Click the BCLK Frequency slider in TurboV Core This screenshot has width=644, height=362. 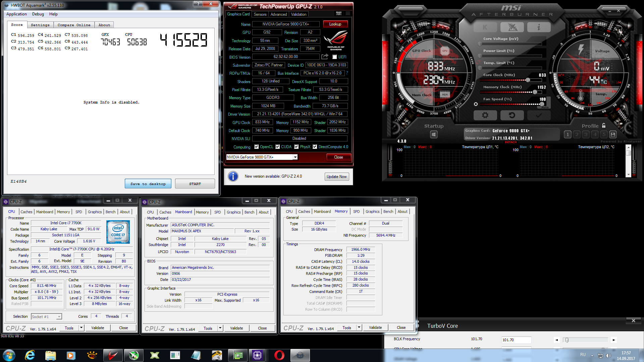click(x=586, y=340)
